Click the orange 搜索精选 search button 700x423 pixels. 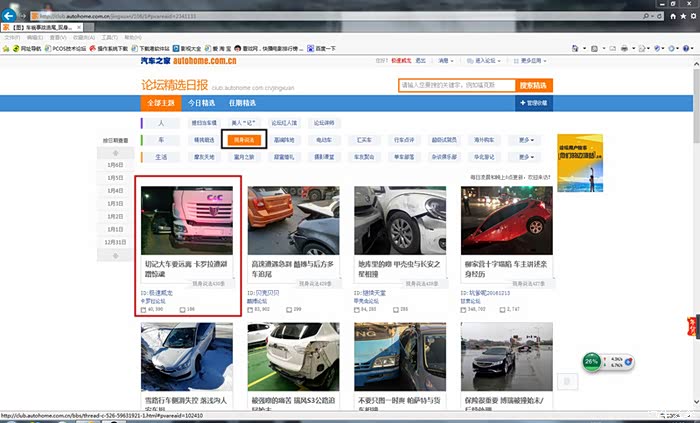pos(532,86)
